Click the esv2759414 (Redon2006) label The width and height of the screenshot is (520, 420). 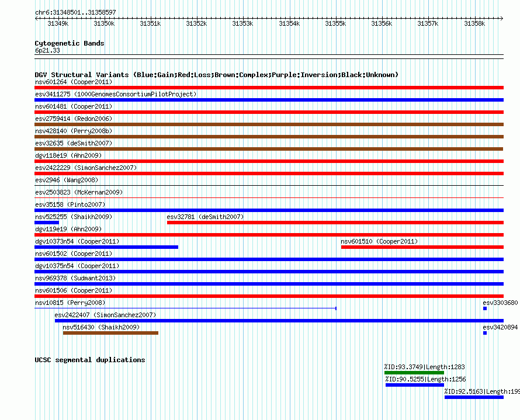point(74,119)
